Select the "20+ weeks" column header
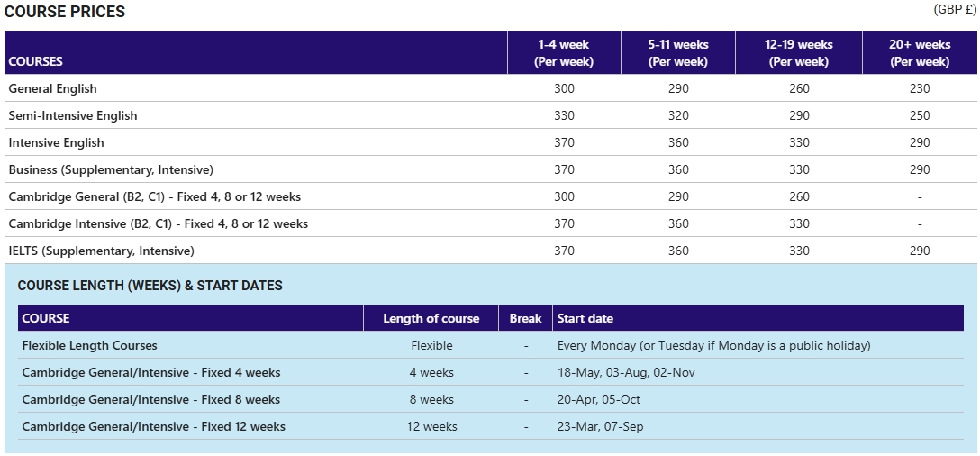The width and height of the screenshot is (980, 456). tap(920, 53)
